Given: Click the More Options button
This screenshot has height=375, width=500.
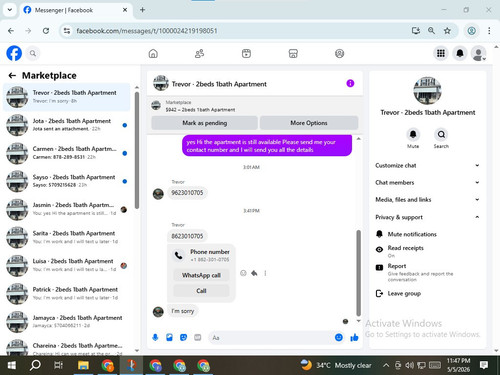Looking at the screenshot, I should 309,123.
